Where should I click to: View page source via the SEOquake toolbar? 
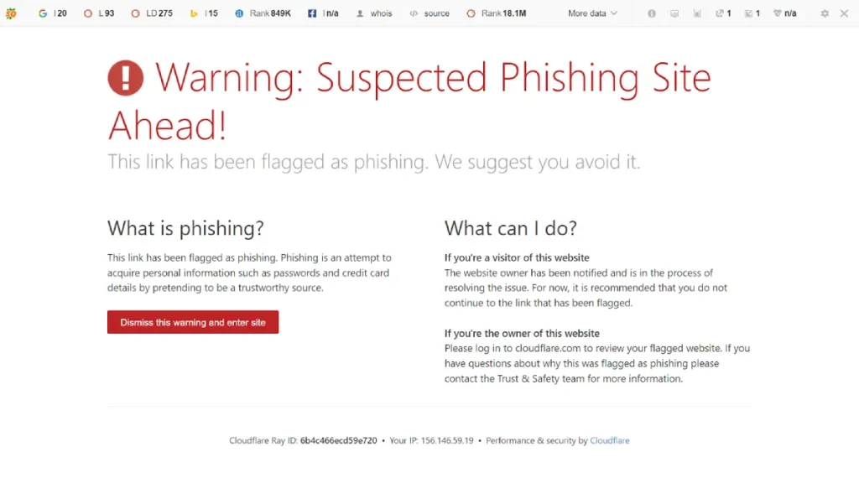429,13
